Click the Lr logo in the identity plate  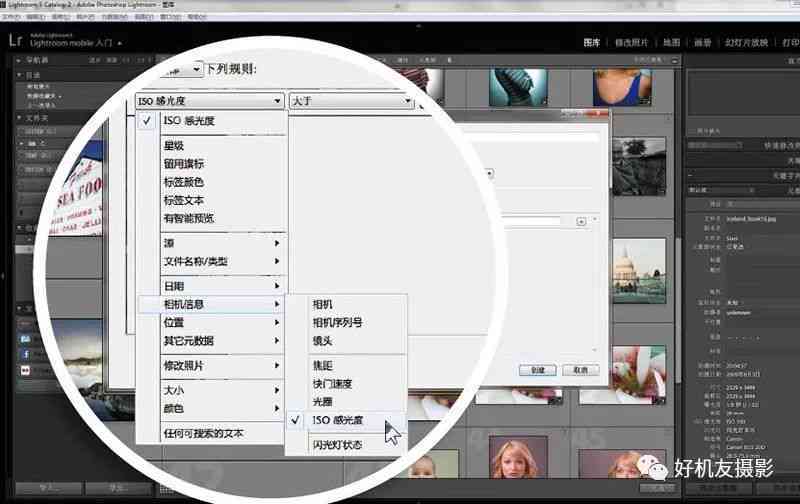(16, 40)
